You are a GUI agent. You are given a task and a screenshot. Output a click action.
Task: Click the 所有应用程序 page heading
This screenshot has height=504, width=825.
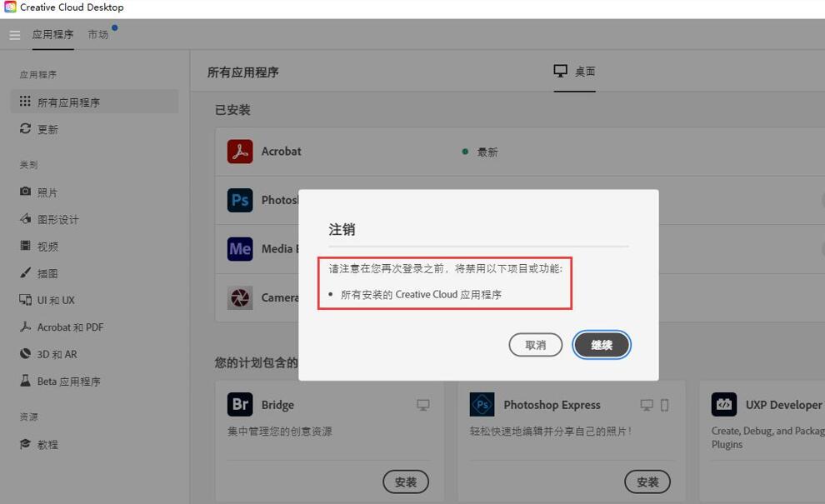click(243, 72)
